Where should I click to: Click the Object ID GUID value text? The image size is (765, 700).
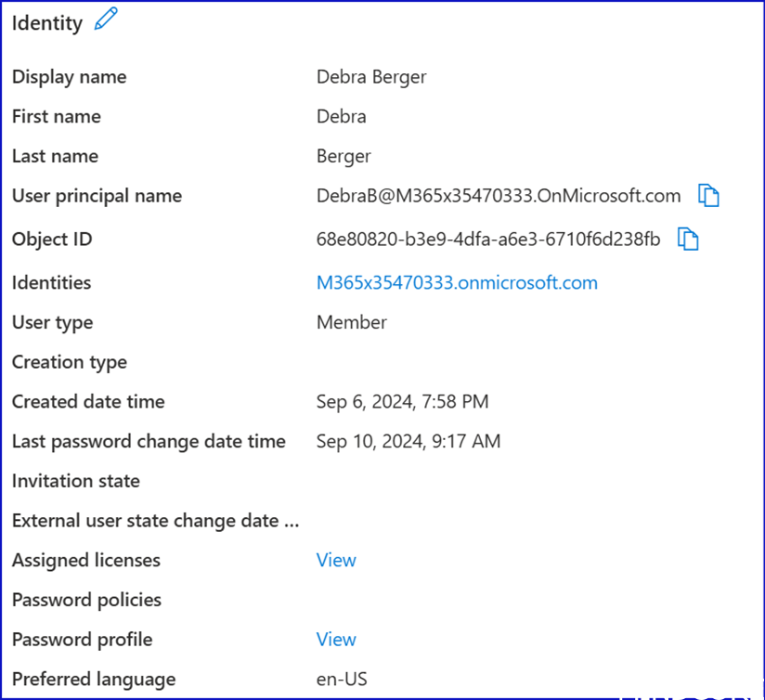pyautogui.click(x=488, y=240)
